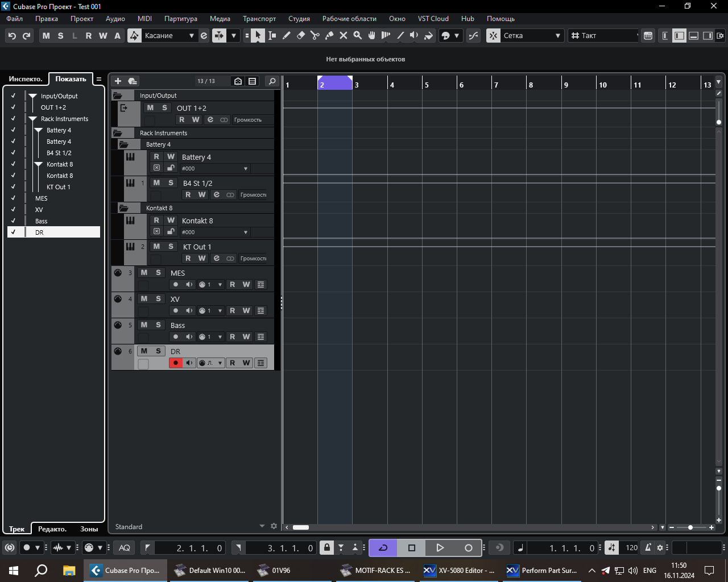Toggle the Cycle loop transport button

[383, 548]
